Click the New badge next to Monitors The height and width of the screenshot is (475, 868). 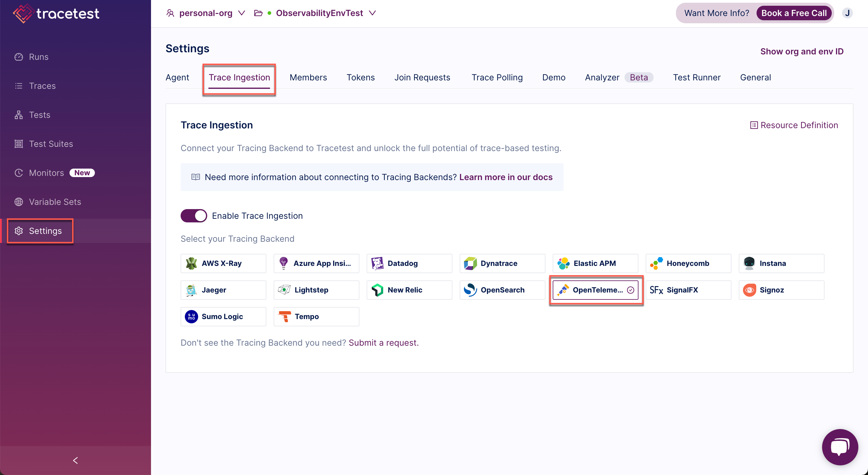[x=82, y=173]
